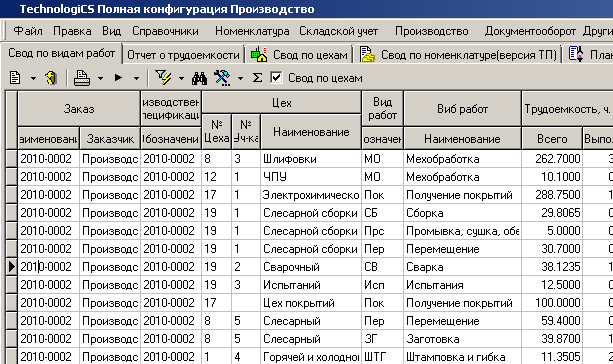This screenshot has width=613, height=364.
Task: Open the Правка menu
Action: (72, 31)
